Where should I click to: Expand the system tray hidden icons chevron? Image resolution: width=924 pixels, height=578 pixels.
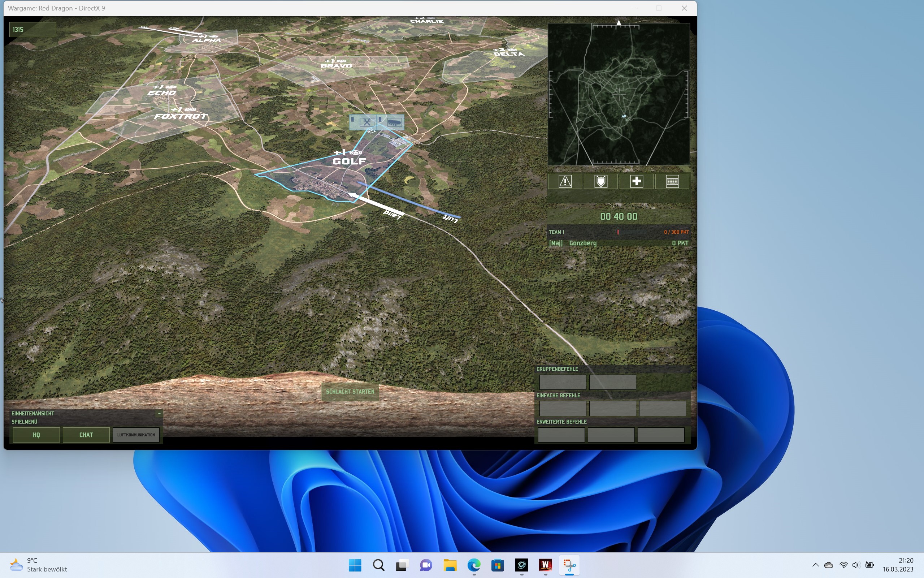pyautogui.click(x=815, y=565)
